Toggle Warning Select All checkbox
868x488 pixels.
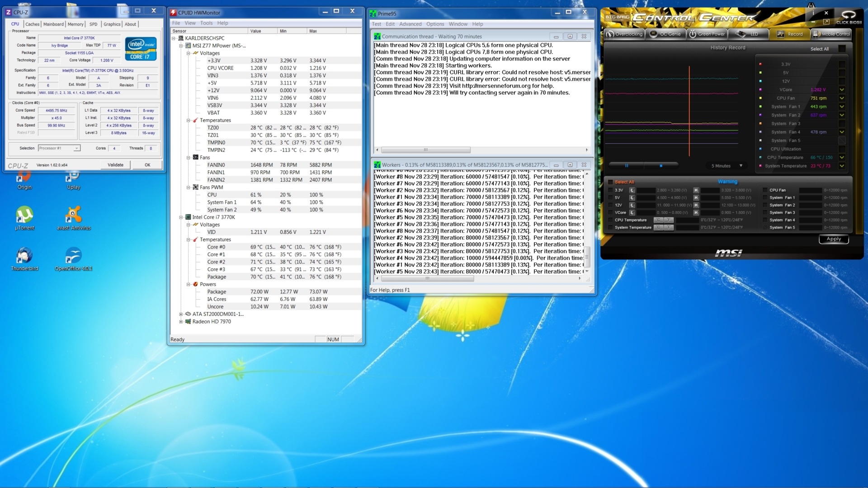[610, 182]
